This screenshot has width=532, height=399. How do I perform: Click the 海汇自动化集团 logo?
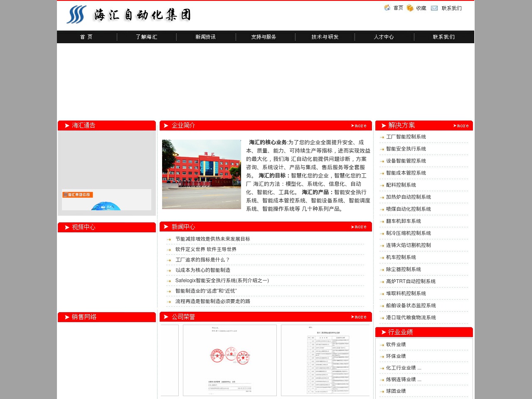[x=129, y=15]
